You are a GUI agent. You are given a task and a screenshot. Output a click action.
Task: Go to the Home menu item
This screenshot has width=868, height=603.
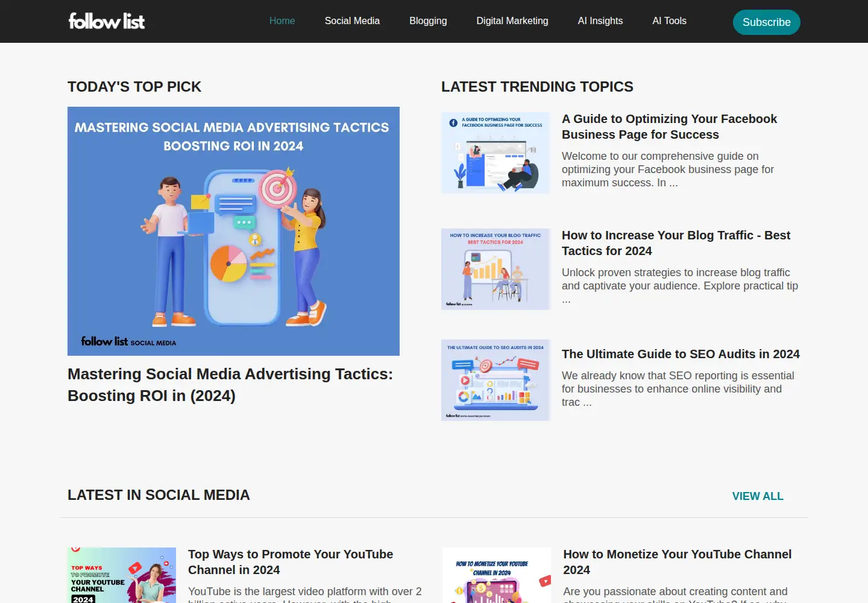point(282,21)
